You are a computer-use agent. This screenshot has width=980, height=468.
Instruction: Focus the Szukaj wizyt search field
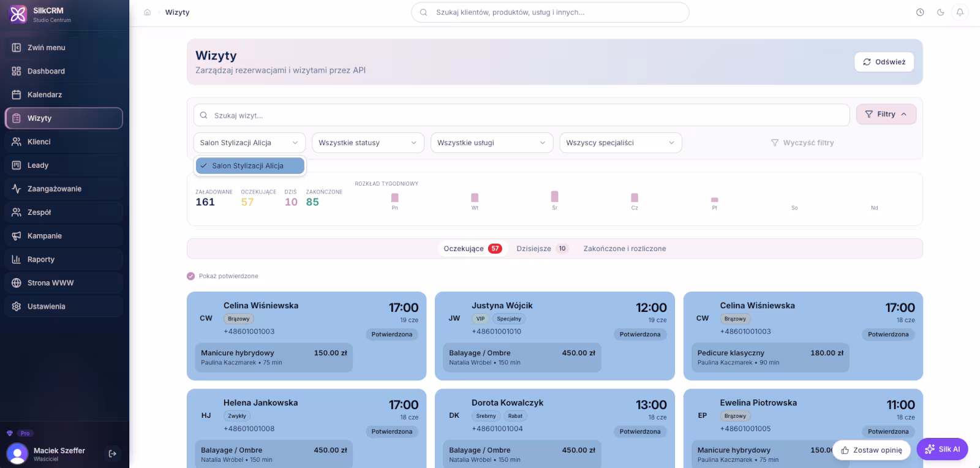521,115
